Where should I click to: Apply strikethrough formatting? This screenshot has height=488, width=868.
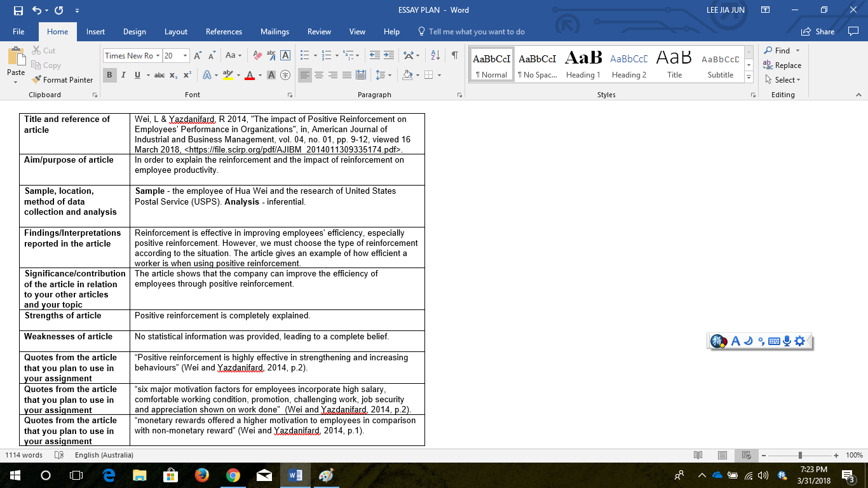[159, 75]
